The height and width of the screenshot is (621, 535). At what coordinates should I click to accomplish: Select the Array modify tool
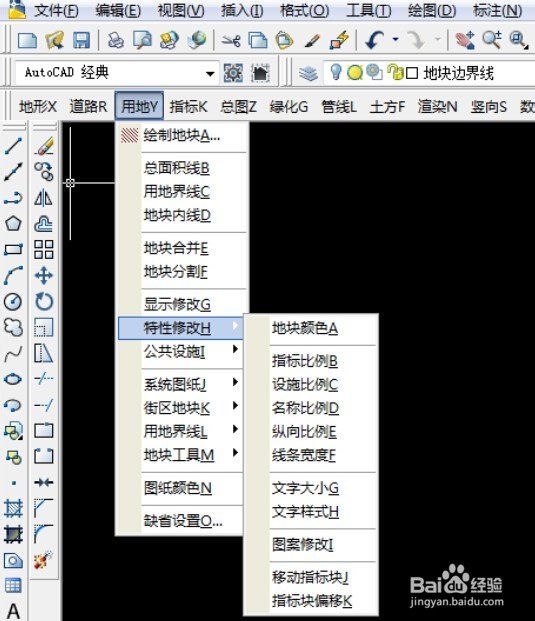click(x=44, y=250)
